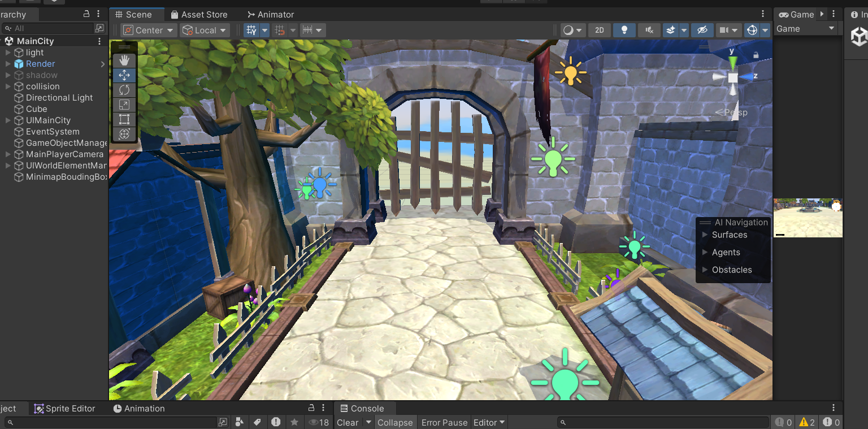Click the scene orientation gizmo center cube
The height and width of the screenshot is (429, 868).
(732, 77)
